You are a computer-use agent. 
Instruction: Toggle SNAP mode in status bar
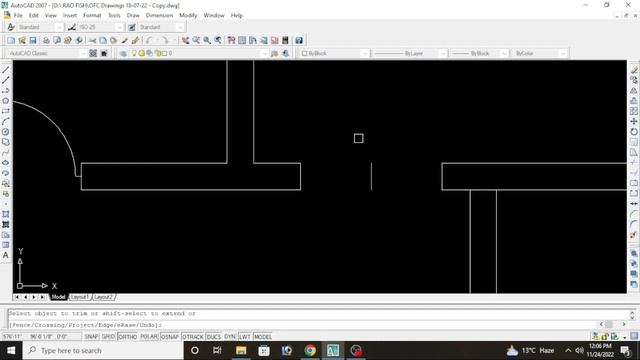(91, 337)
